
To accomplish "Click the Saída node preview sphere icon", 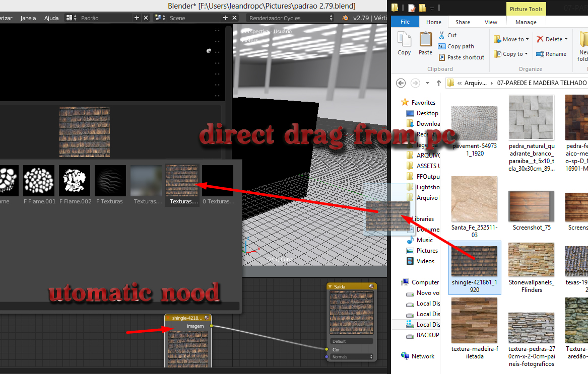I will pos(371,286).
